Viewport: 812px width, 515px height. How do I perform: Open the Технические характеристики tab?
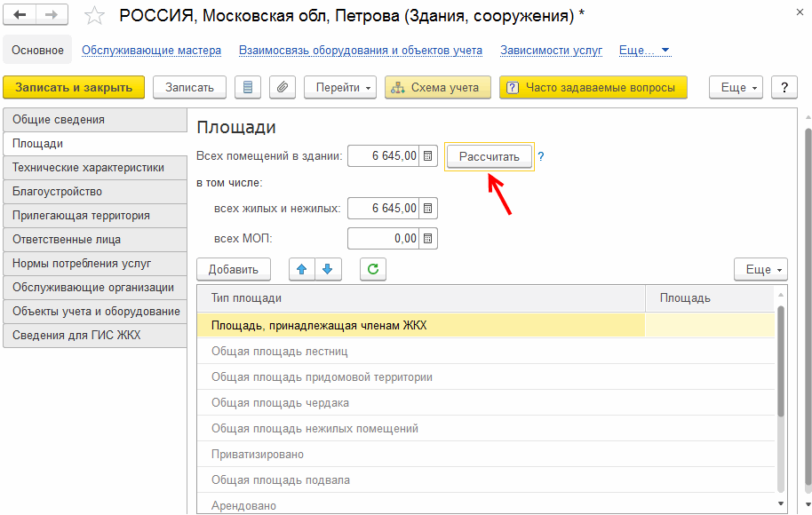coord(95,168)
